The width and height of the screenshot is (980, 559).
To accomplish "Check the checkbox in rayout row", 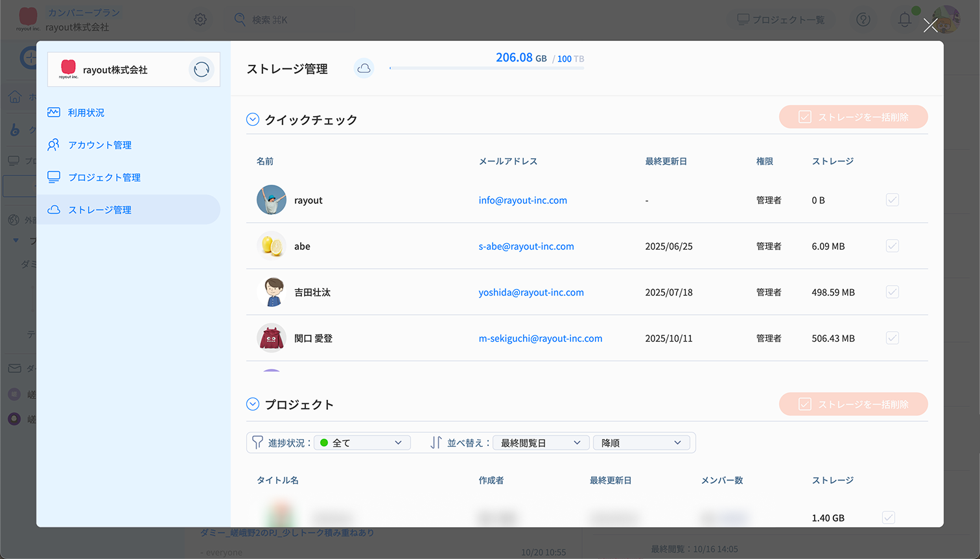I will [892, 200].
